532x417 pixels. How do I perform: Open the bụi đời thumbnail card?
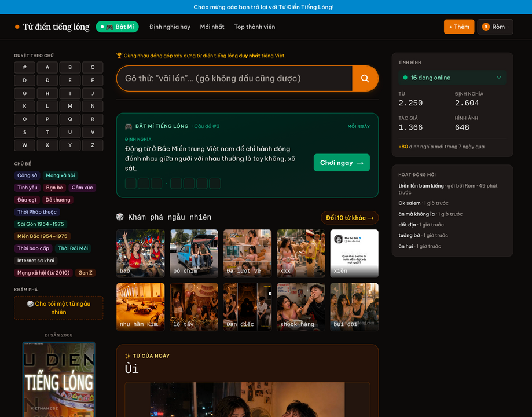tap(354, 307)
